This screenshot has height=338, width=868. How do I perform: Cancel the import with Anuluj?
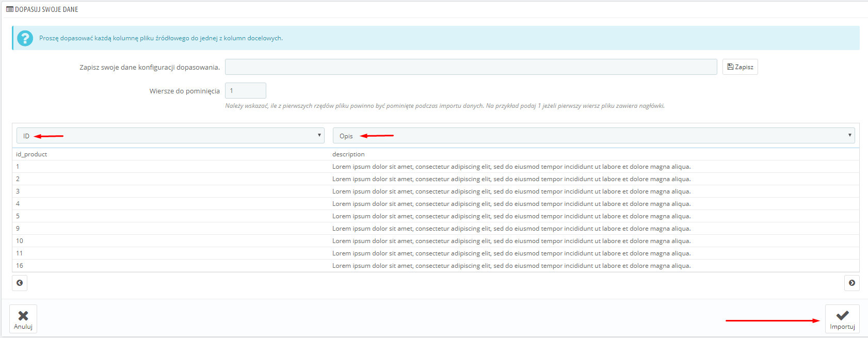pos(23,319)
